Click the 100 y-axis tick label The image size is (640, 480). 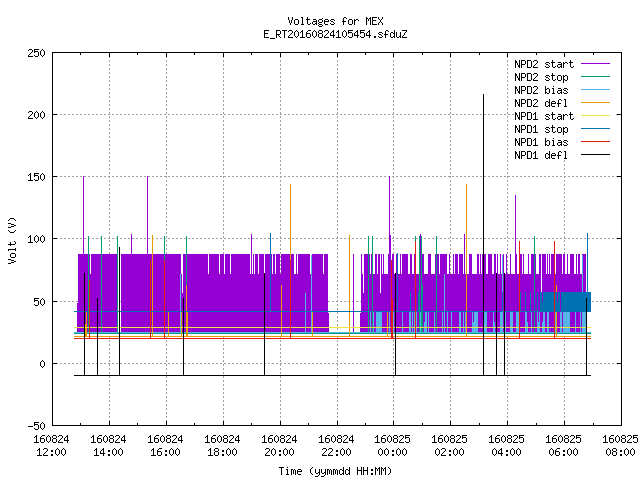point(36,239)
